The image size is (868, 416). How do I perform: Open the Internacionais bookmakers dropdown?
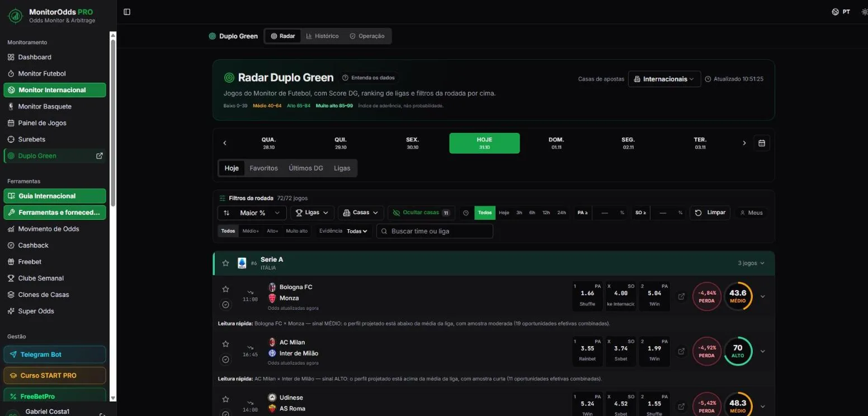(664, 79)
